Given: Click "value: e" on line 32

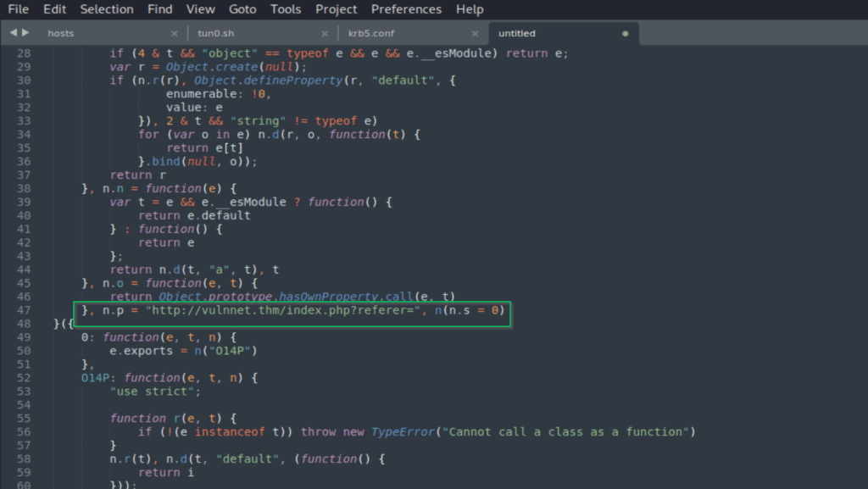Looking at the screenshot, I should point(194,108).
